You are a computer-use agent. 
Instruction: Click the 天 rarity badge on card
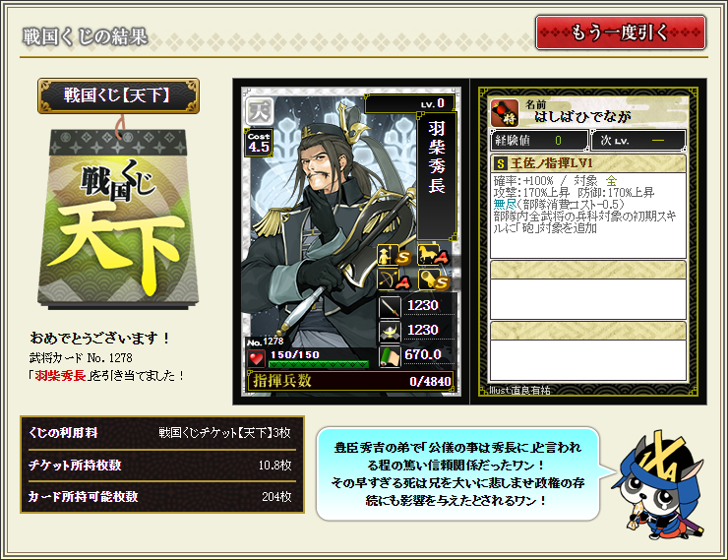pyautogui.click(x=259, y=110)
